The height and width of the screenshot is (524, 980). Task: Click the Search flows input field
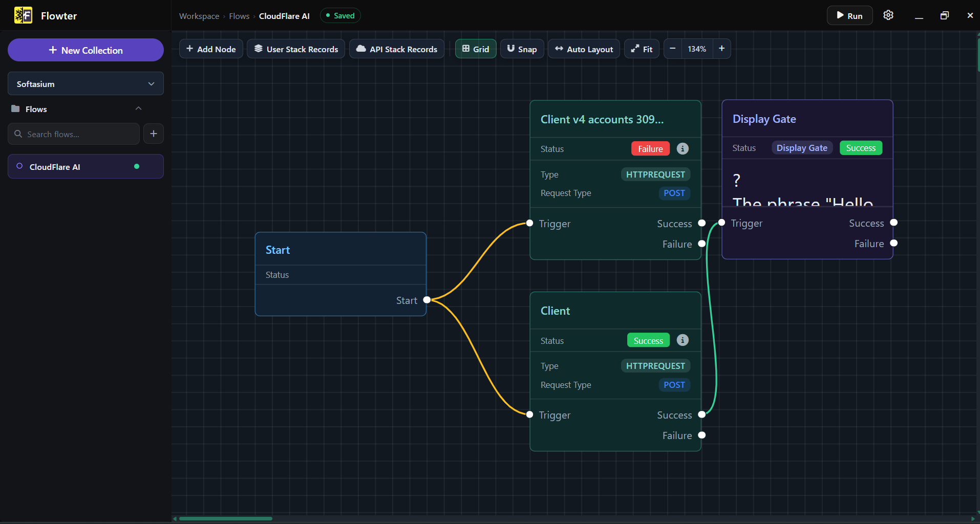pyautogui.click(x=74, y=134)
